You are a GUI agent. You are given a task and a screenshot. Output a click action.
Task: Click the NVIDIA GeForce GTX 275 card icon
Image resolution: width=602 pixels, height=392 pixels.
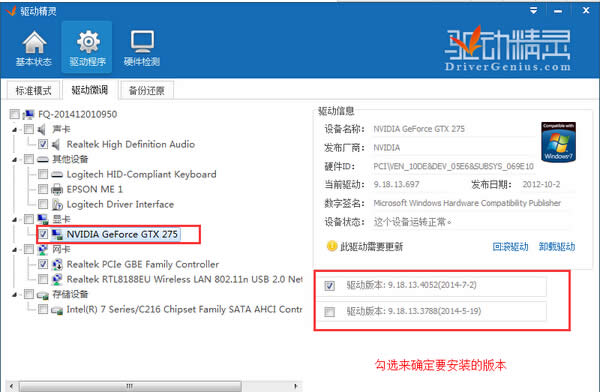click(57, 234)
